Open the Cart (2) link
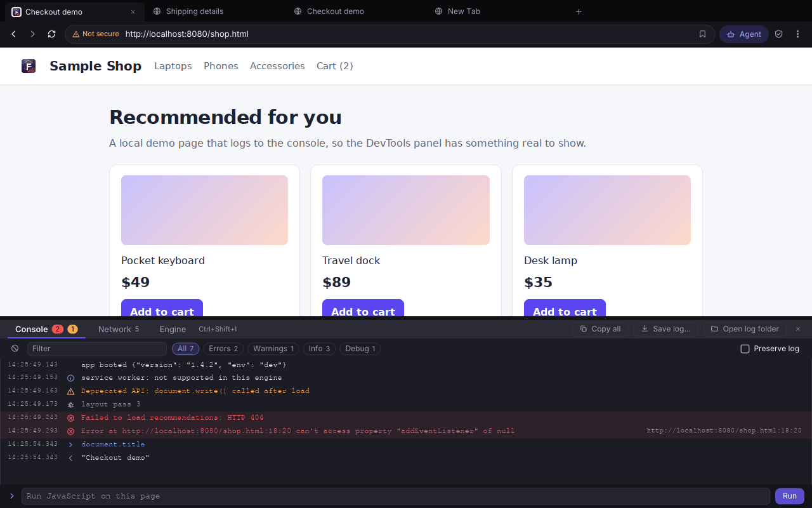Viewport: 812px width, 508px height. (335, 66)
